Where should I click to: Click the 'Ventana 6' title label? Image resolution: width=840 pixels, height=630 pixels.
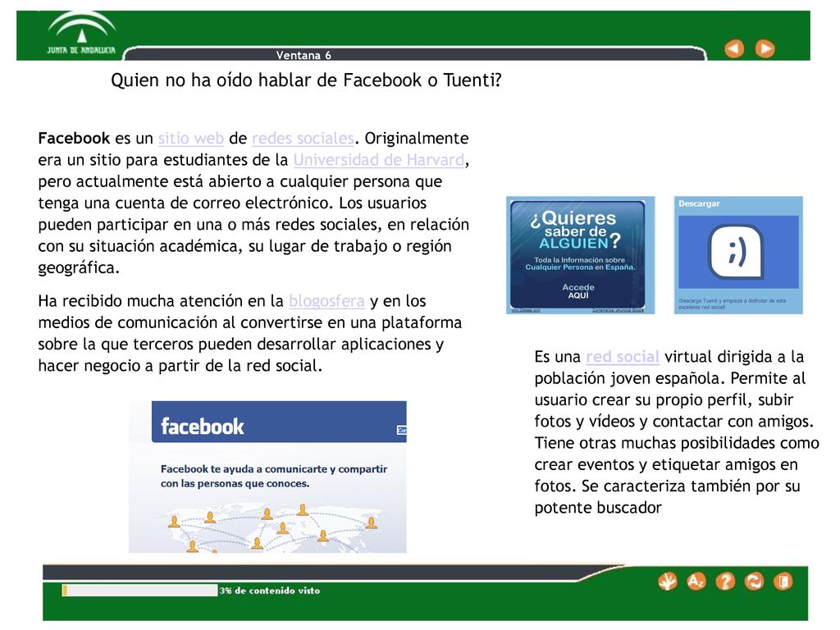[304, 55]
